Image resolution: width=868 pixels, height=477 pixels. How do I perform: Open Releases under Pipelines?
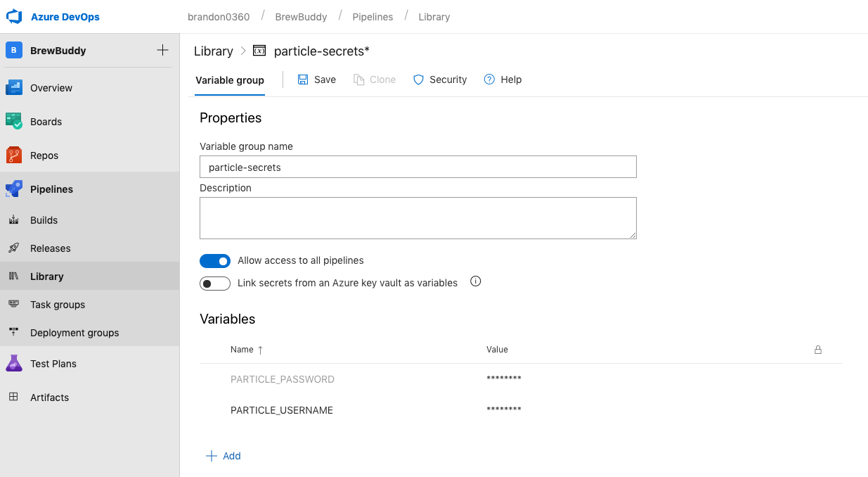[51, 248]
